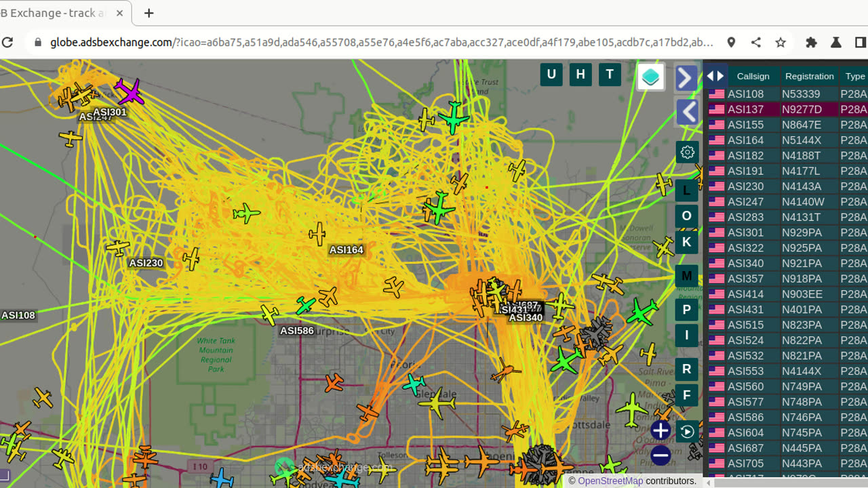The width and height of the screenshot is (868, 488).
Task: Open the map layer switcher icon
Action: pos(650,77)
